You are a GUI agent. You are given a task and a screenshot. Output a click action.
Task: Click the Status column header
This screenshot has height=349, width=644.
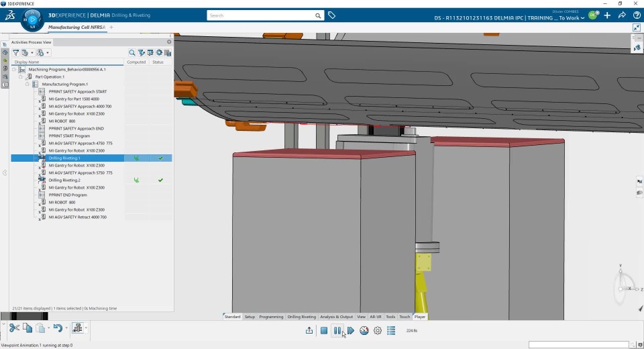pos(158,62)
